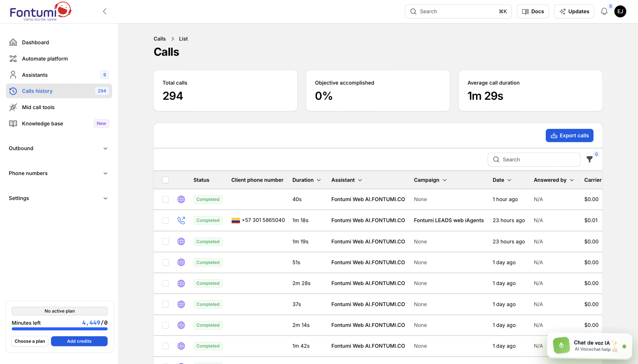Click the web globe icon on the 40s call
638x364 pixels.
coord(181,199)
